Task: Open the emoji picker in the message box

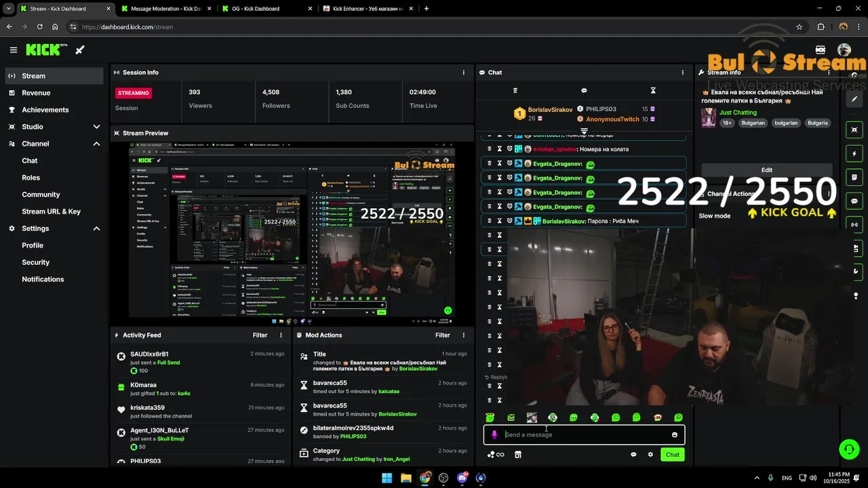Action: (x=674, y=434)
